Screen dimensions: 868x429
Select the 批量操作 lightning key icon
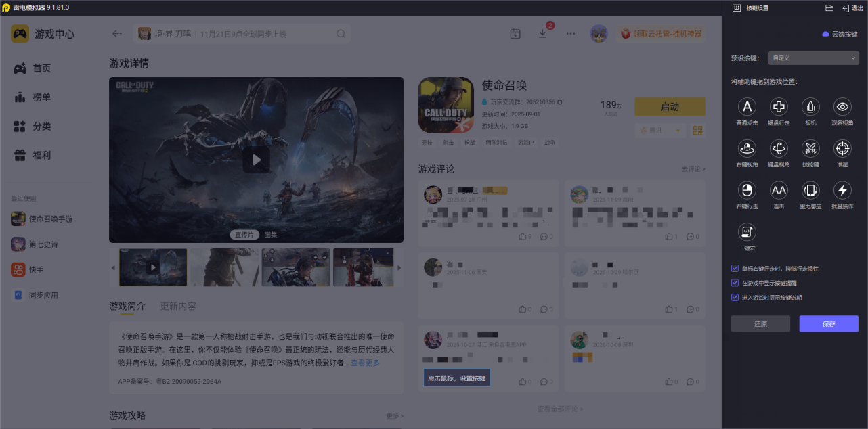842,190
